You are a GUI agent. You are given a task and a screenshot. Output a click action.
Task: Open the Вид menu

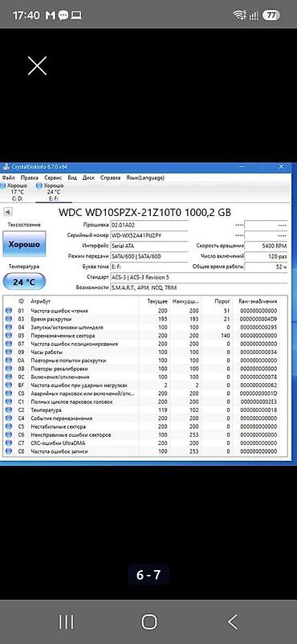pyautogui.click(x=72, y=177)
